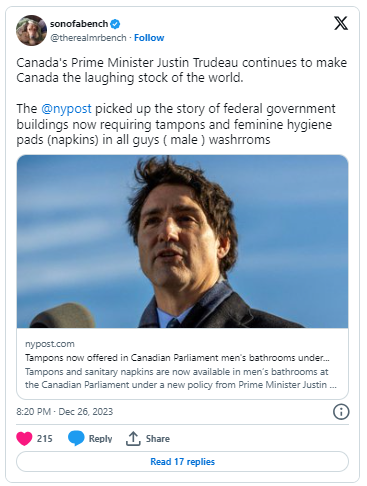The width and height of the screenshot is (367, 486).
Task: Click the @therealmrbench handle
Action: click(x=88, y=38)
